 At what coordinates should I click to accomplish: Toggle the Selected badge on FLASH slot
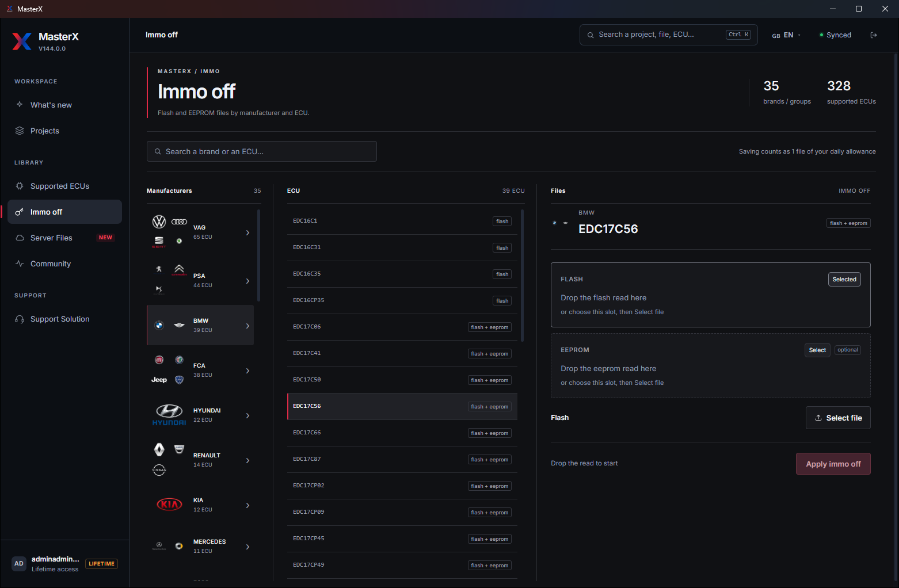click(x=844, y=280)
